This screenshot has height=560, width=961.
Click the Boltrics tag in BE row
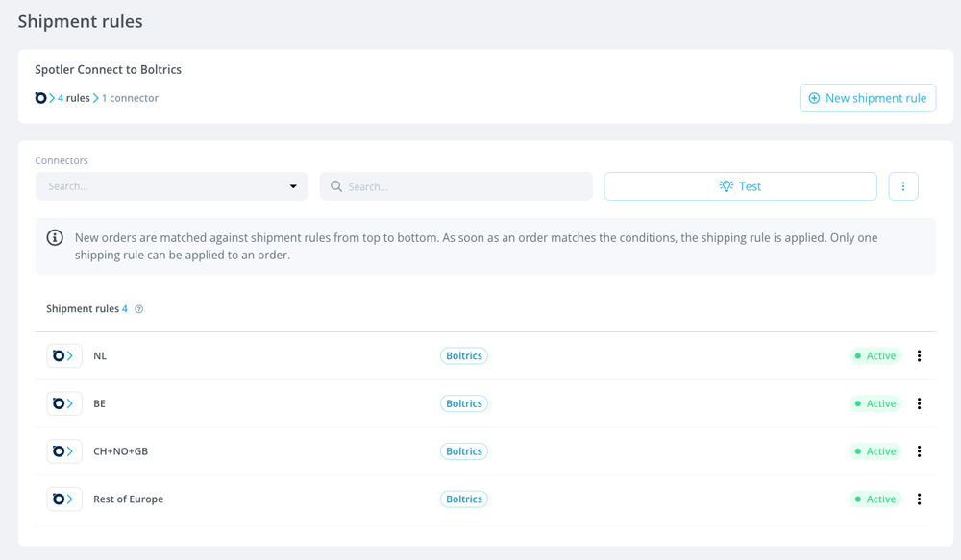pos(464,403)
